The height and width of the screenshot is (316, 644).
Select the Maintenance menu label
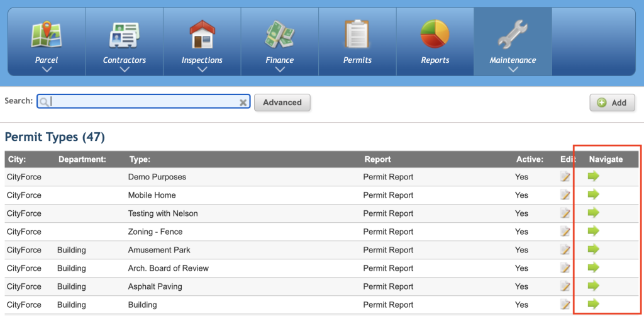[513, 60]
